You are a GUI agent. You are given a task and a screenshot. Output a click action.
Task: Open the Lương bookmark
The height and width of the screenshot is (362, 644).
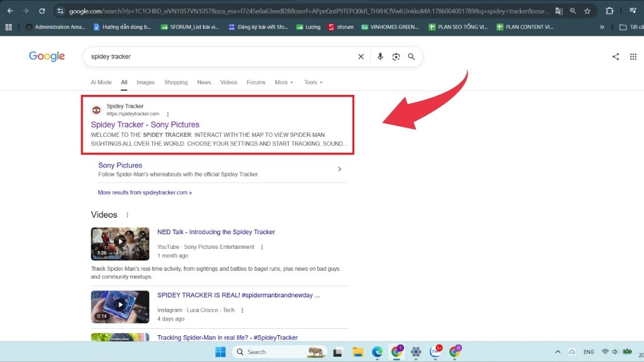point(308,27)
